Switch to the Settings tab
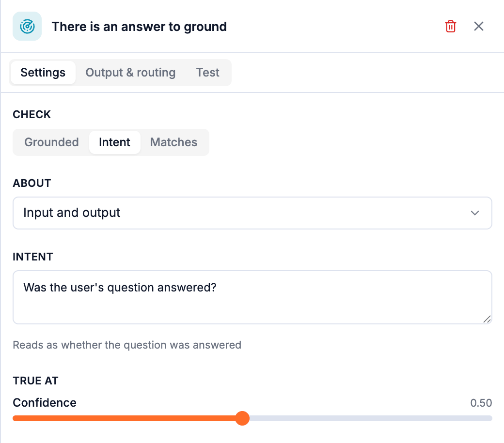The width and height of the screenshot is (504, 443). click(x=43, y=73)
